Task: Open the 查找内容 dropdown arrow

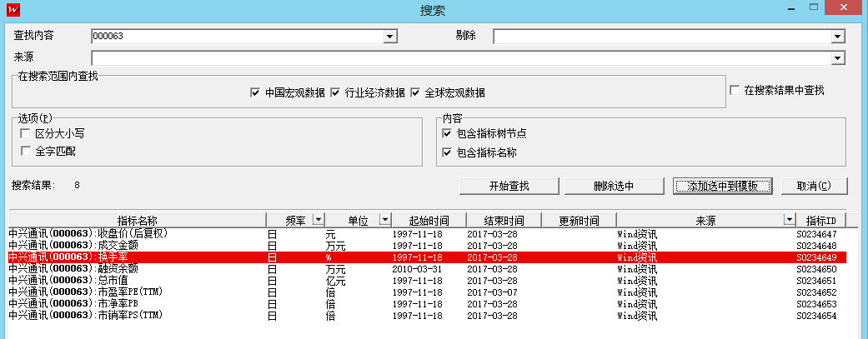Action: pyautogui.click(x=391, y=37)
